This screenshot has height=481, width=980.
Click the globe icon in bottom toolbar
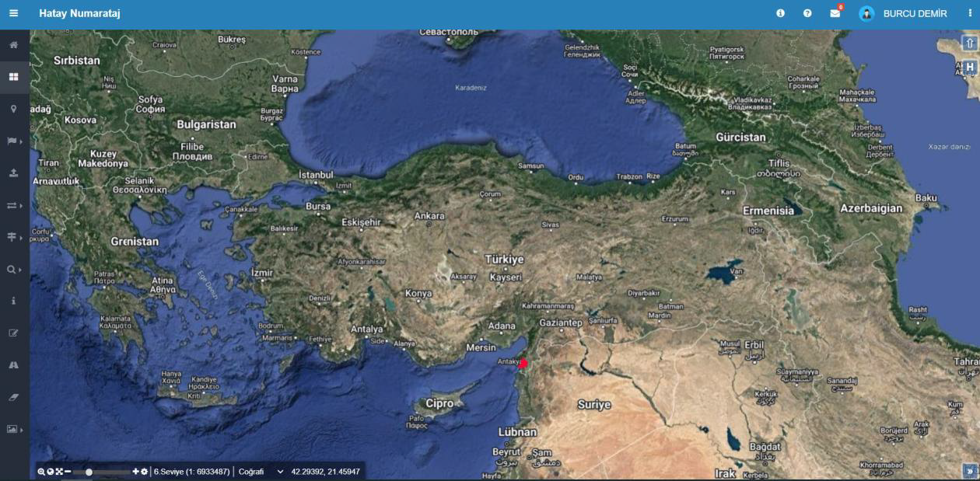click(x=51, y=472)
